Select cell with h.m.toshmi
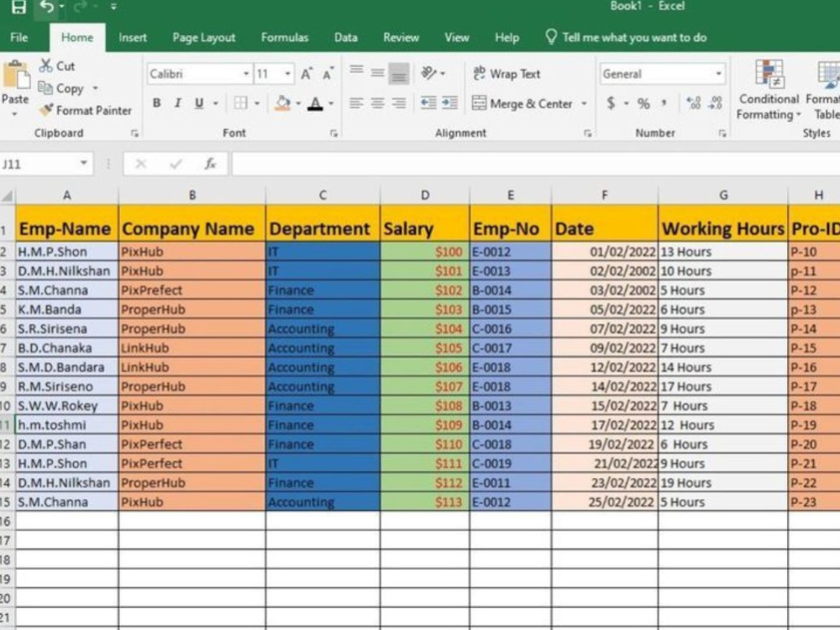The image size is (840, 630). pyautogui.click(x=66, y=425)
